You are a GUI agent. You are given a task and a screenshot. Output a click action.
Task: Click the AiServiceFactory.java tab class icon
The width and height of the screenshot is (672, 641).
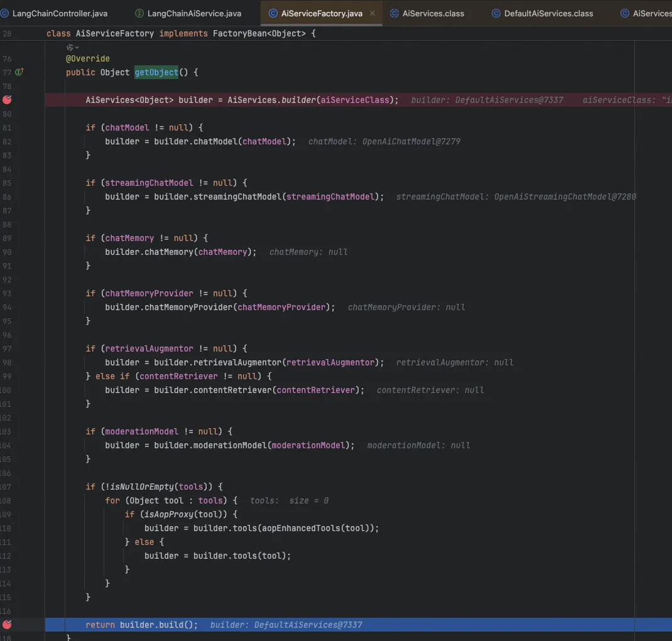tap(273, 13)
